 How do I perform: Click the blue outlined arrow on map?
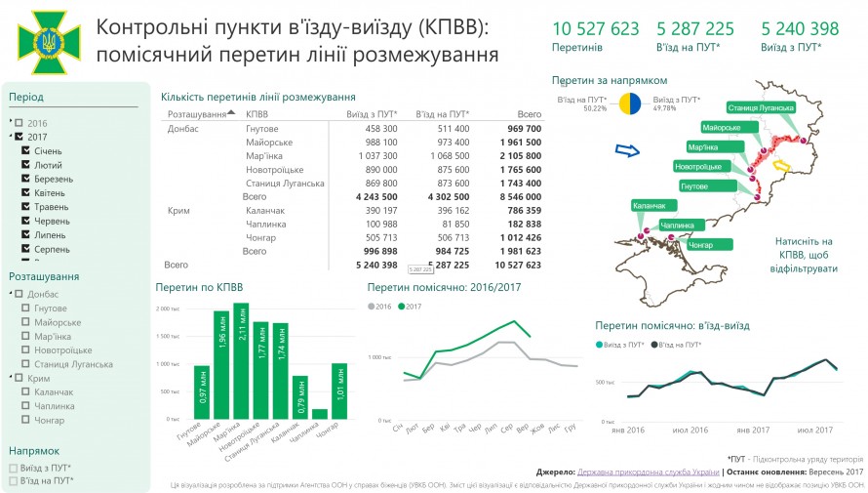(x=626, y=150)
